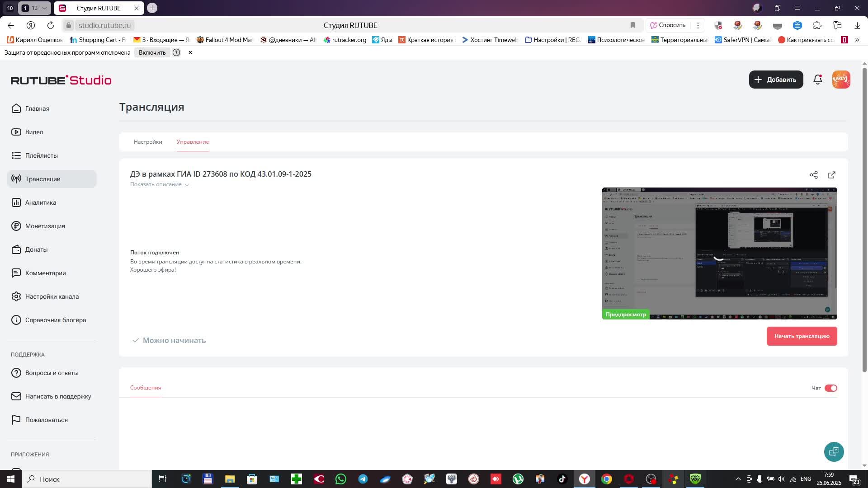
Task: Go to Монетизация section
Action: (x=45, y=226)
